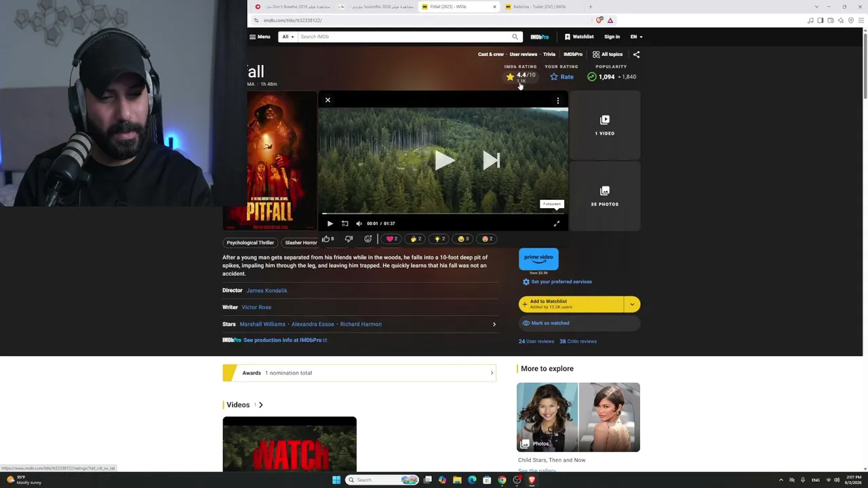
Task: Click the Sign in button
Action: (x=612, y=37)
